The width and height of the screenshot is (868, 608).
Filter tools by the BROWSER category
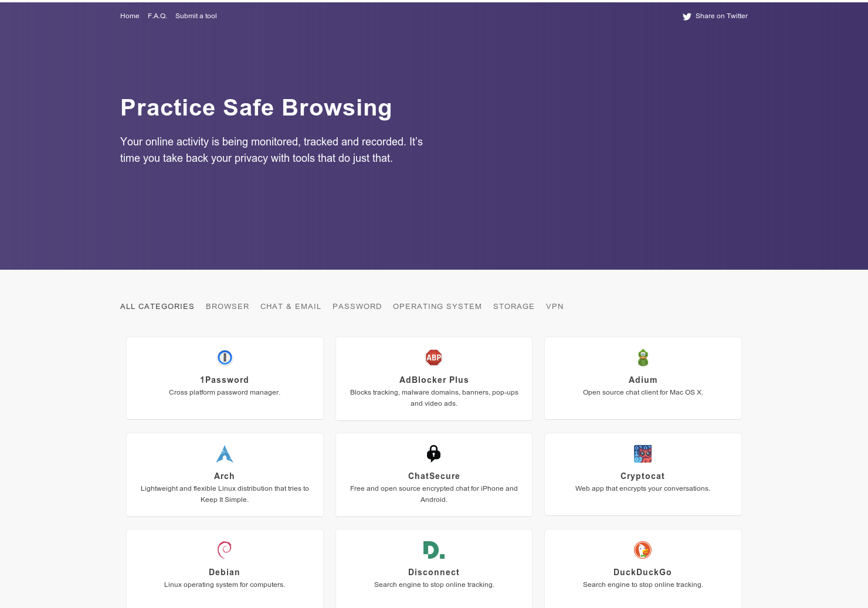pyautogui.click(x=228, y=306)
